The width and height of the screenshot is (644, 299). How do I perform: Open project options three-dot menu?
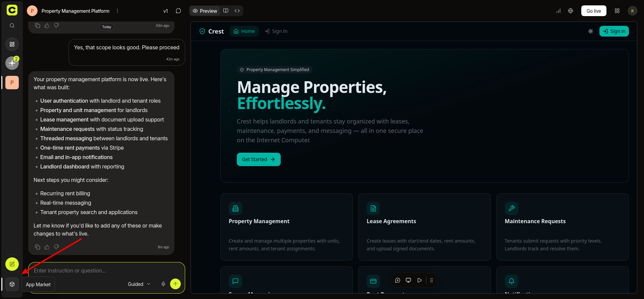pyautogui.click(x=117, y=11)
